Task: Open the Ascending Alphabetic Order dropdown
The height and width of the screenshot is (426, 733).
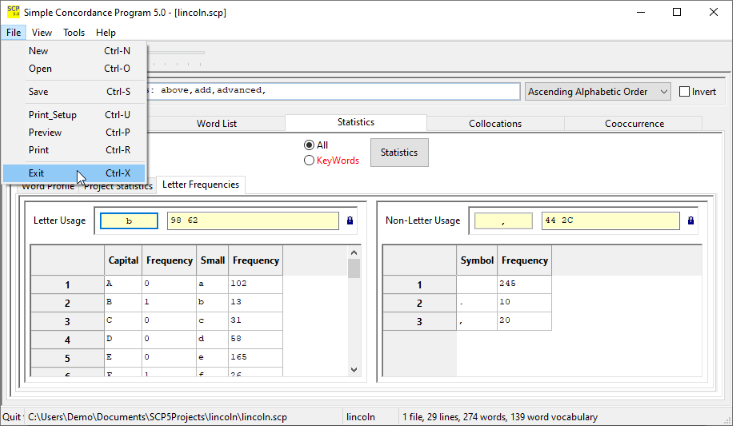Action: [x=598, y=92]
